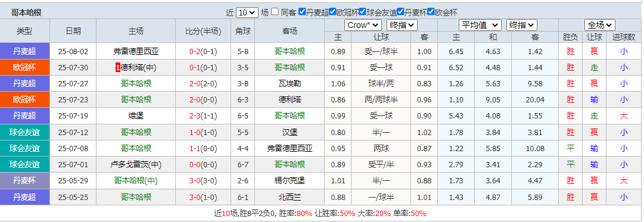Open the Crow* bookmaker dropdown

pos(363,25)
